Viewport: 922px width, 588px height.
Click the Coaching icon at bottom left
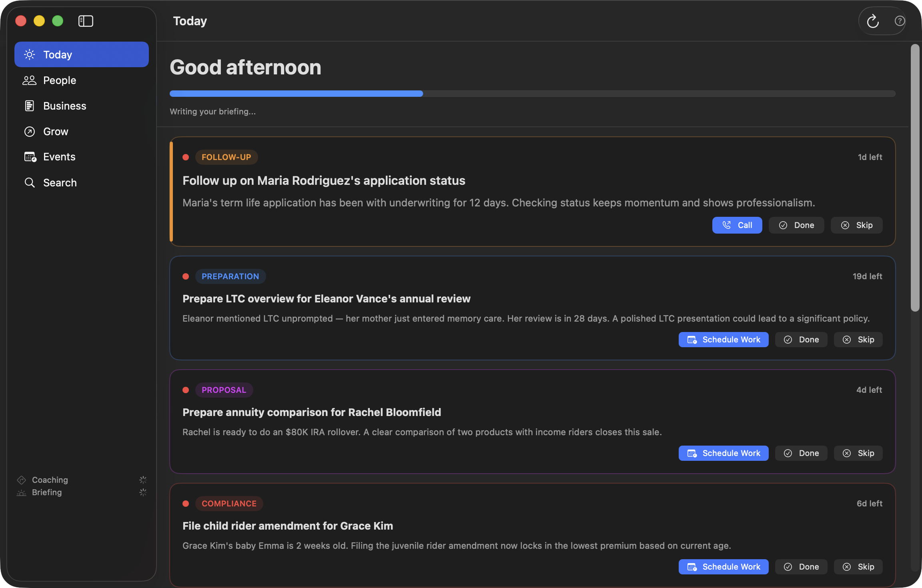click(21, 480)
